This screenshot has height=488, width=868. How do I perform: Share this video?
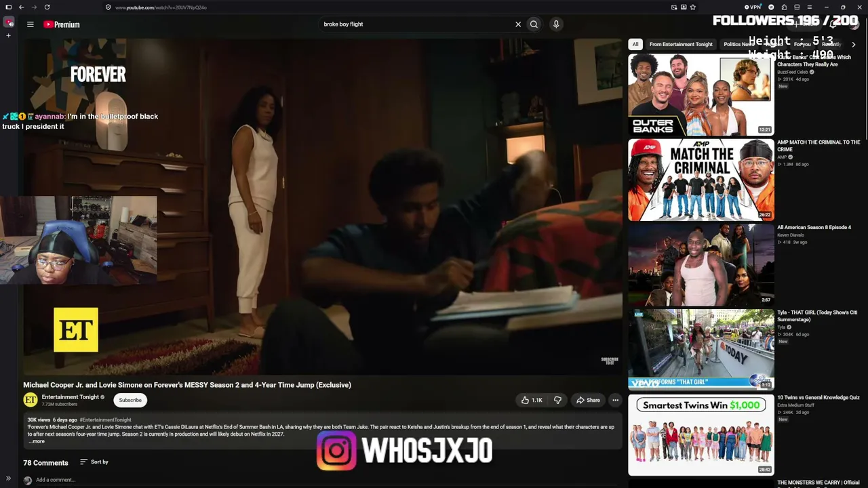[588, 401]
